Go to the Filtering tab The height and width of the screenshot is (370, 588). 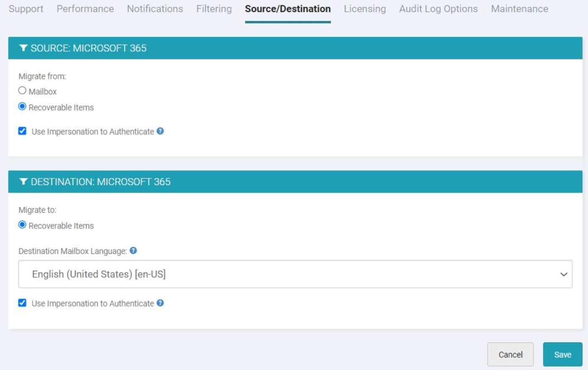point(213,9)
